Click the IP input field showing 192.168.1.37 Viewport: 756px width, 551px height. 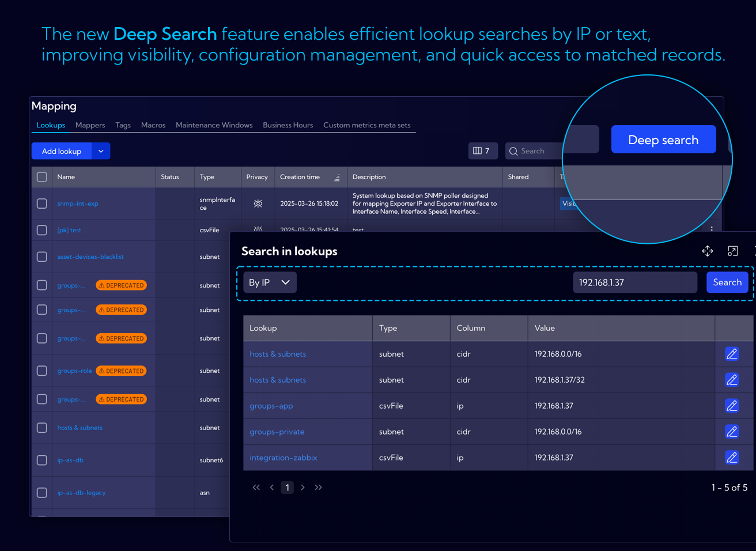pyautogui.click(x=635, y=282)
